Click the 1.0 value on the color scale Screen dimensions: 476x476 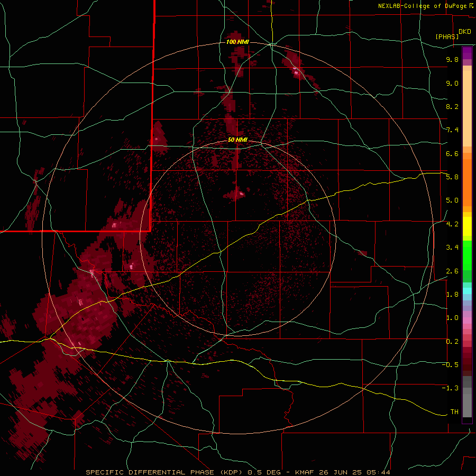452,318
